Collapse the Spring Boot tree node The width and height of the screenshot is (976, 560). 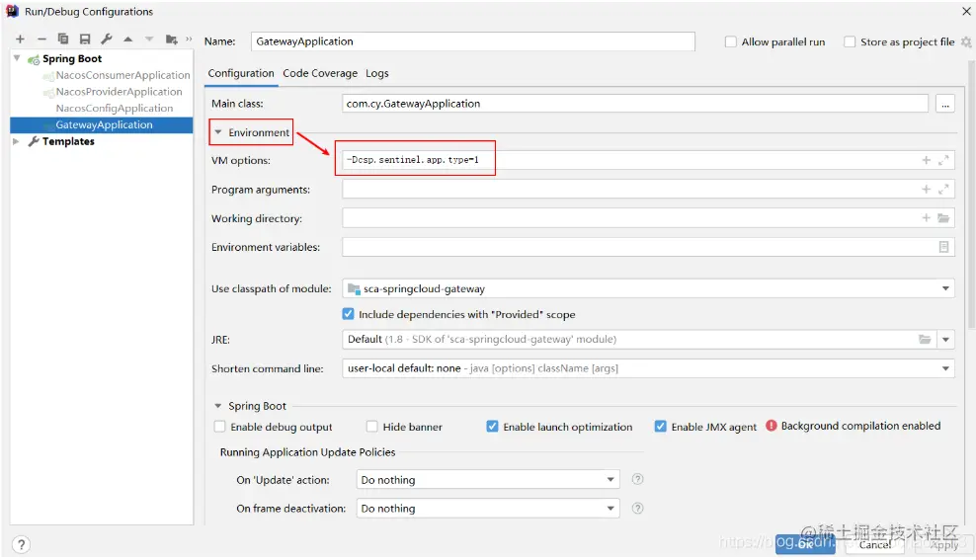(17, 58)
